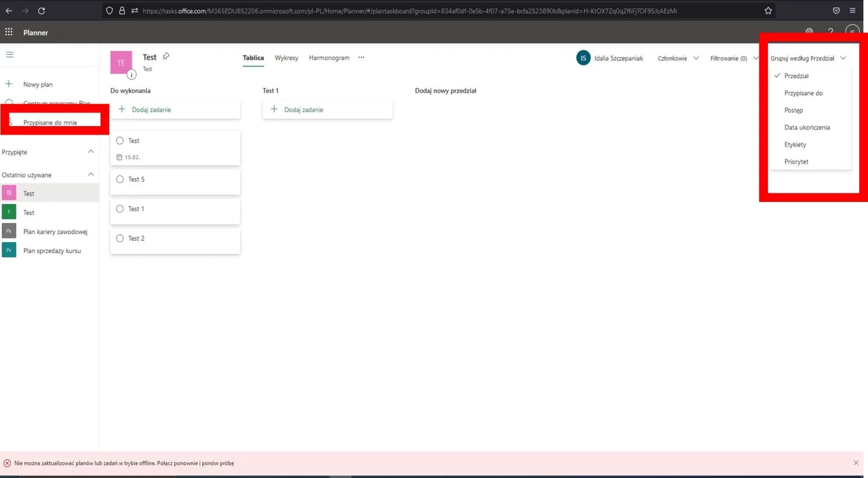Collapse the Ostatnio używane section

(91, 175)
